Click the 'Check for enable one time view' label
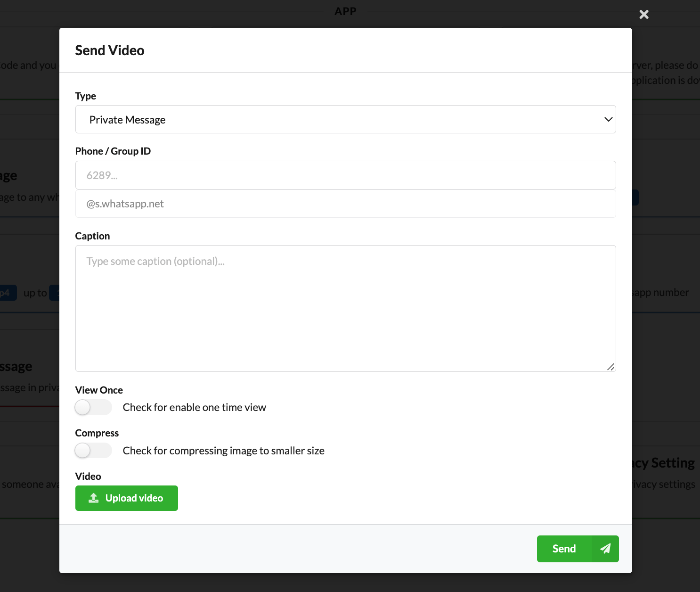 [194, 407]
